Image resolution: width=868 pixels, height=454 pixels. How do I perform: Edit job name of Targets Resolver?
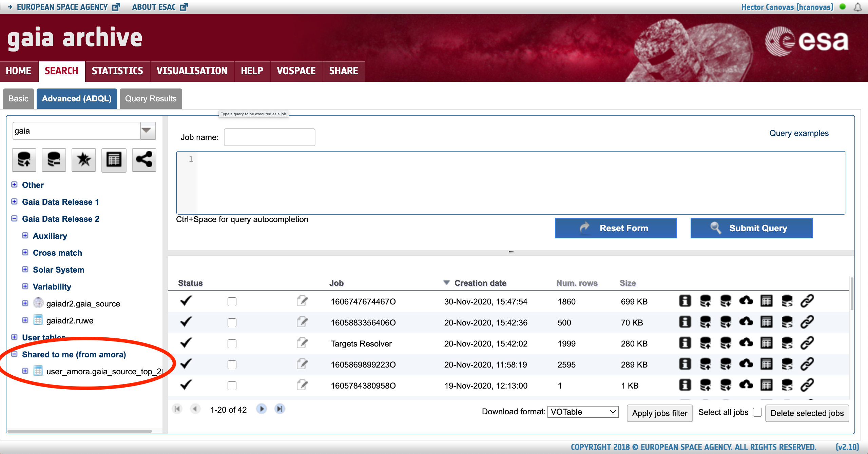[x=302, y=343]
